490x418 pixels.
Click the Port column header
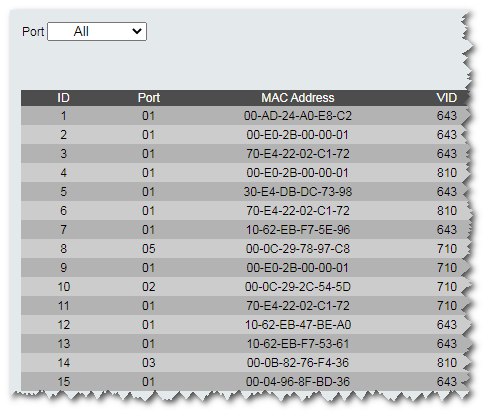[x=149, y=98]
